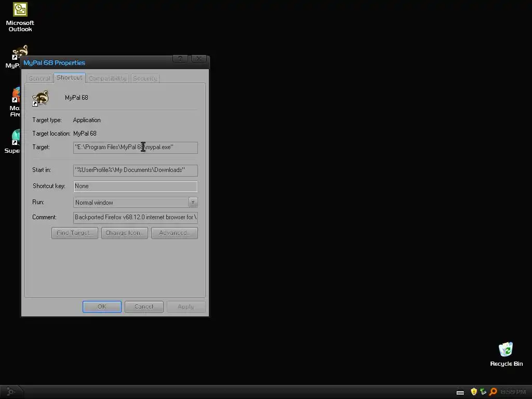Focus the Shortcut key field

pos(136,187)
